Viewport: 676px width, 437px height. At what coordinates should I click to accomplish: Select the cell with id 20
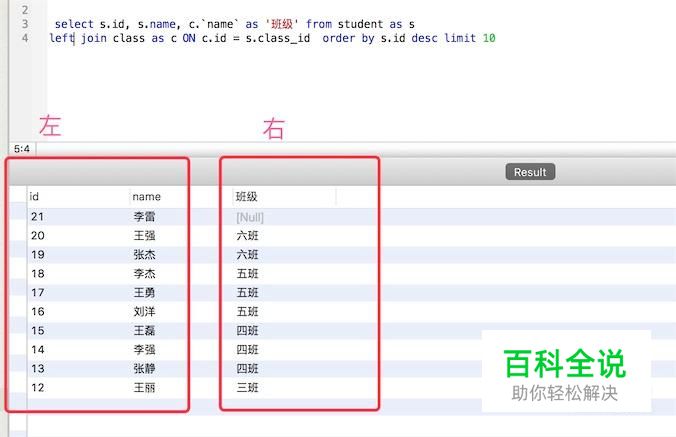[x=38, y=236]
